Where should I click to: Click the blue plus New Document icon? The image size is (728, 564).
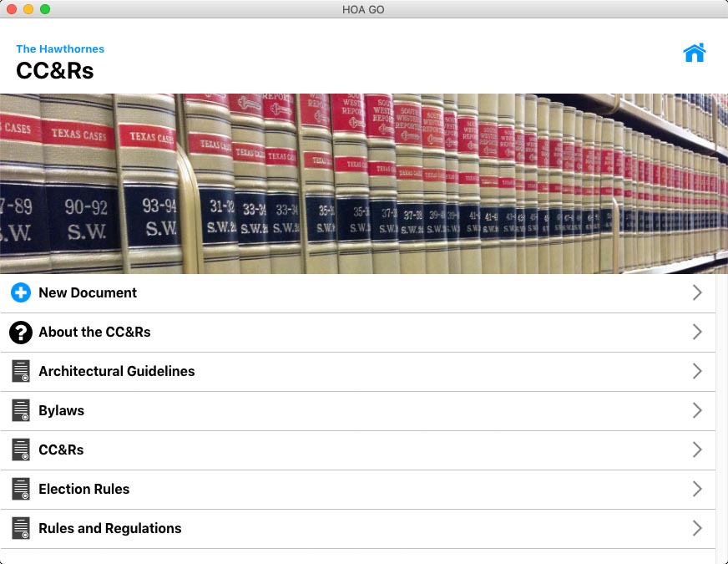pyautogui.click(x=21, y=292)
